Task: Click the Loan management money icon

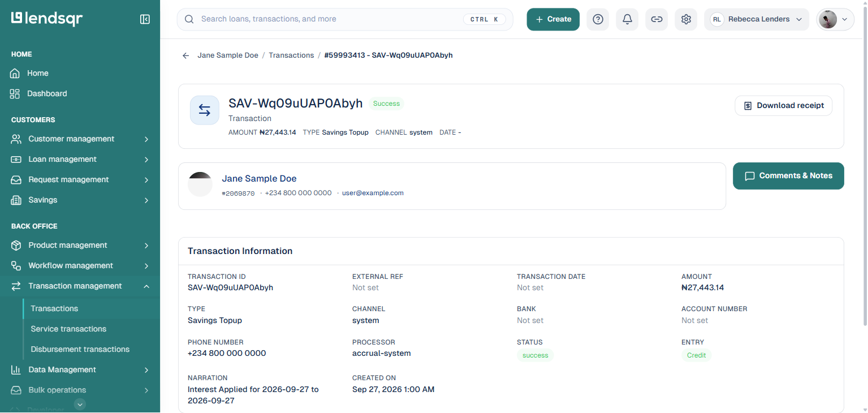Action: click(x=16, y=159)
